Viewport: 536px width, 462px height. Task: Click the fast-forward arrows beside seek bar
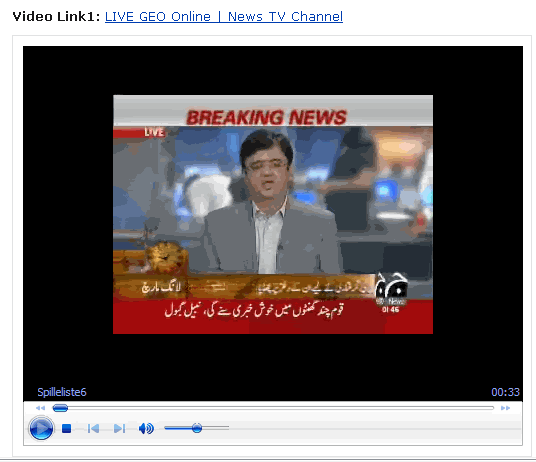pyautogui.click(x=505, y=408)
